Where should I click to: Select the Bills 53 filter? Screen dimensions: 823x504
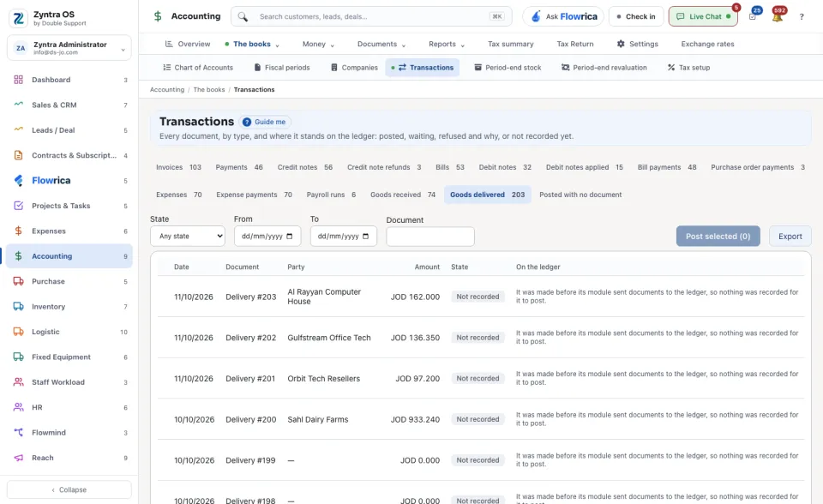[450, 167]
